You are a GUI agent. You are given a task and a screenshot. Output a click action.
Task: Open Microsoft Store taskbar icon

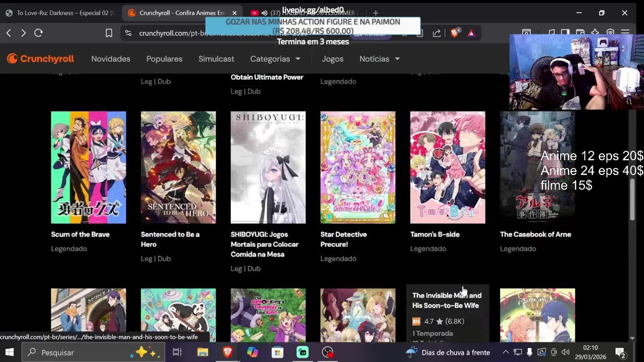coord(278,352)
